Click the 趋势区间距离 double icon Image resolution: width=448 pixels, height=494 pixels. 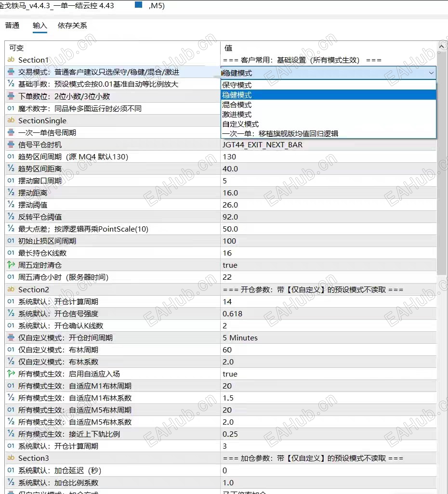11,169
